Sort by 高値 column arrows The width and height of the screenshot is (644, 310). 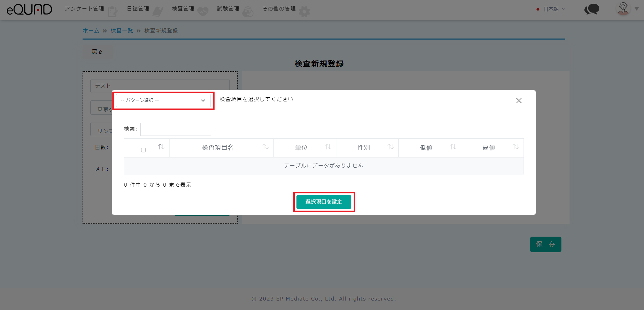click(515, 147)
